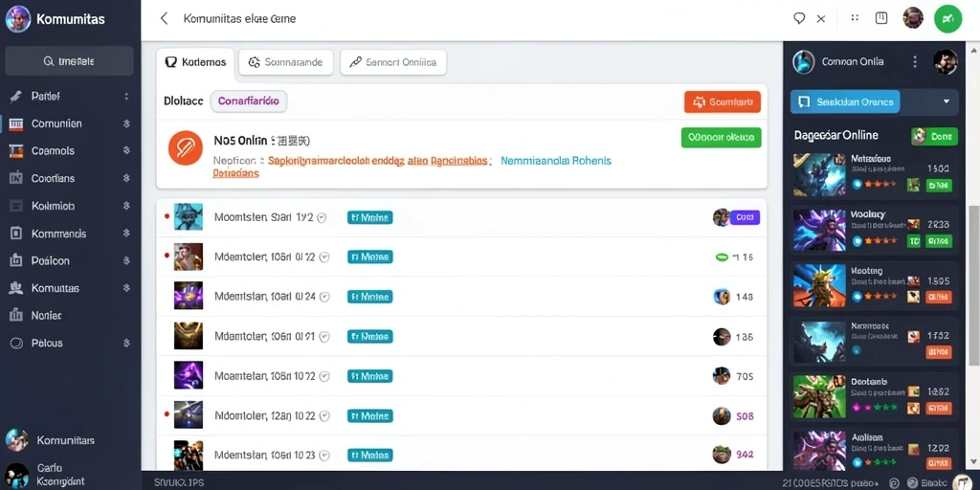Click the orange Soumtarb button

coord(723,101)
